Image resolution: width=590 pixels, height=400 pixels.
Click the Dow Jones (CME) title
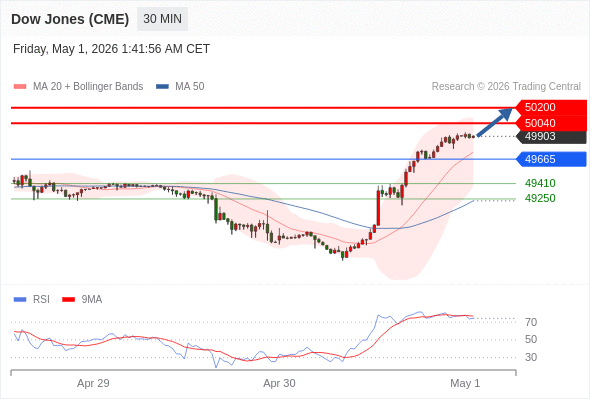(x=70, y=19)
